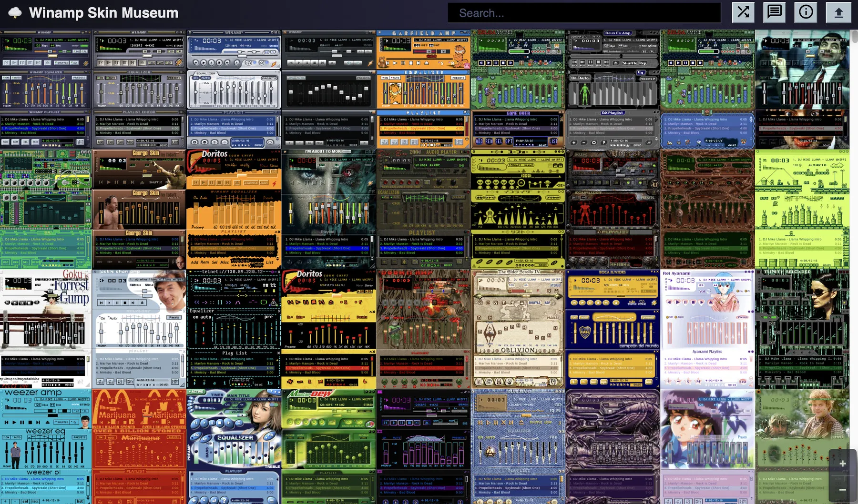The width and height of the screenshot is (858, 504).
Task: Click the Winamp Skin Museum logo icon
Action: 15,13
